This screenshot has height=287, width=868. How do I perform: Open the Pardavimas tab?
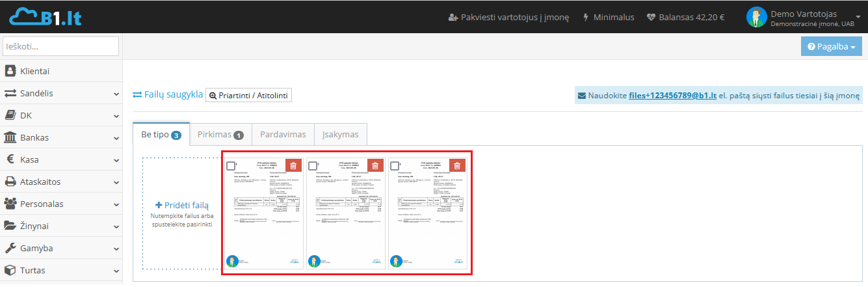click(x=283, y=135)
